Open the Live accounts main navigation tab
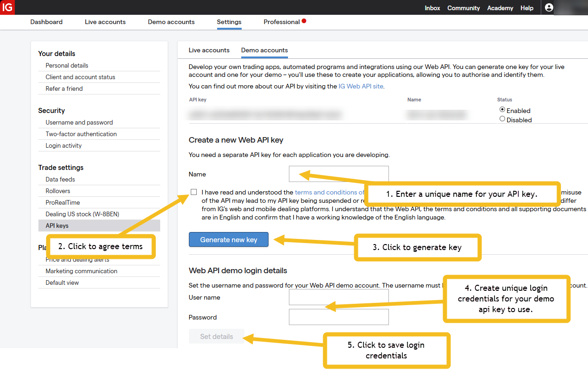Image resolution: width=588 pixels, height=370 pixels. [x=105, y=22]
